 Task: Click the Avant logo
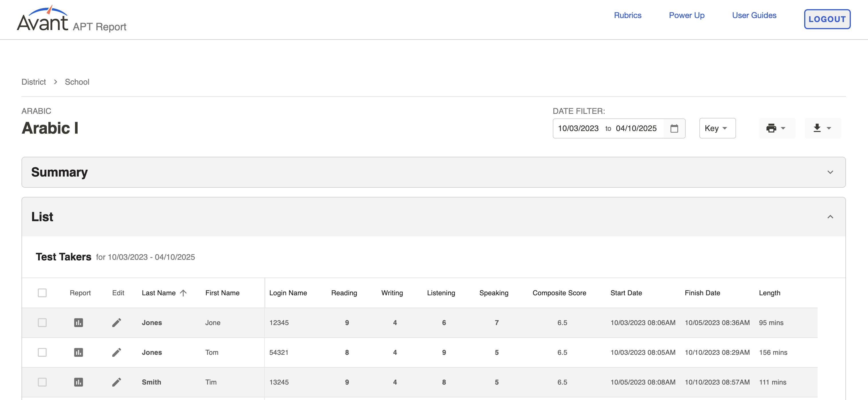[42, 18]
